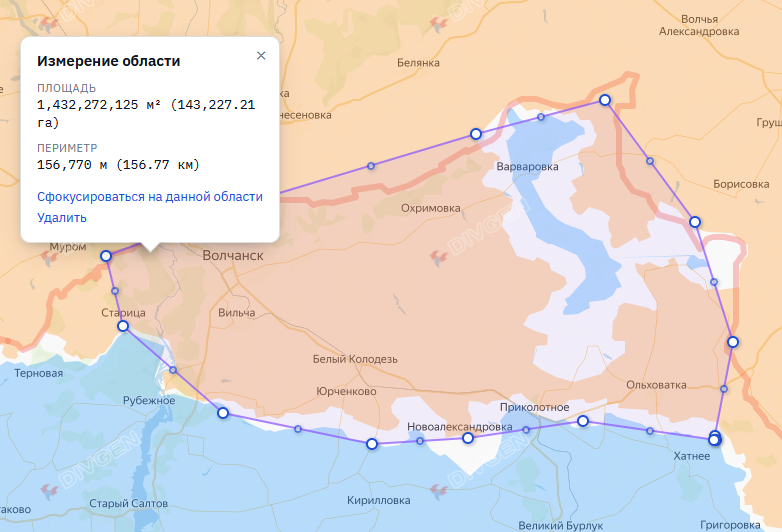Click the Волчанск city label

point(233,255)
